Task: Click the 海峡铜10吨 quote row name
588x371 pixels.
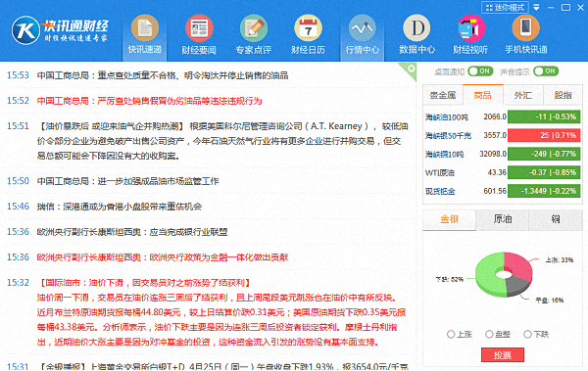Action: pyautogui.click(x=444, y=155)
